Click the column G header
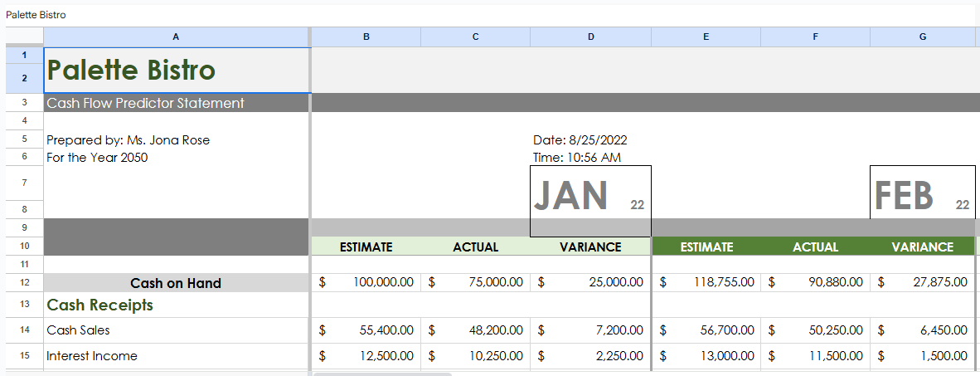The height and width of the screenshot is (376, 980). pyautogui.click(x=922, y=37)
